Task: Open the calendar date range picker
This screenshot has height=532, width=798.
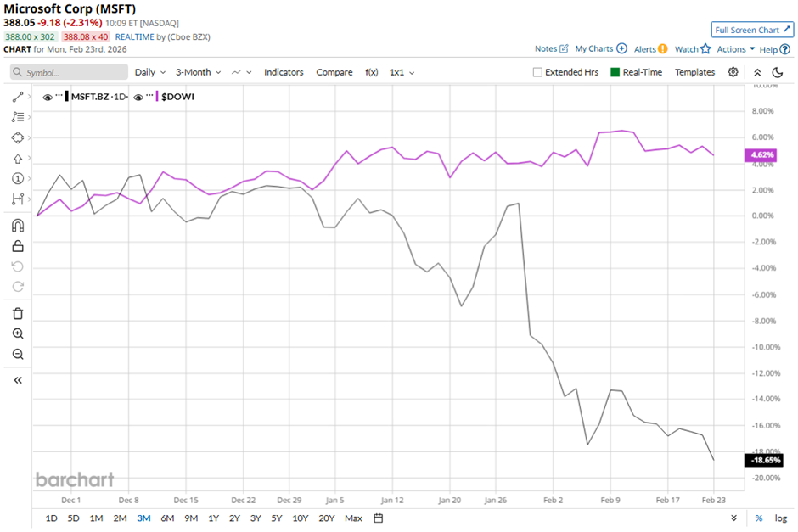Action: (x=379, y=518)
